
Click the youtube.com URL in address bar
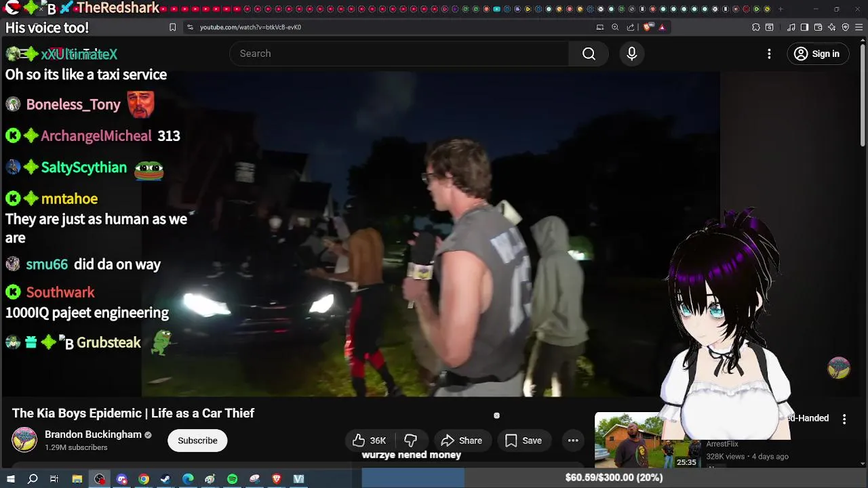[250, 27]
